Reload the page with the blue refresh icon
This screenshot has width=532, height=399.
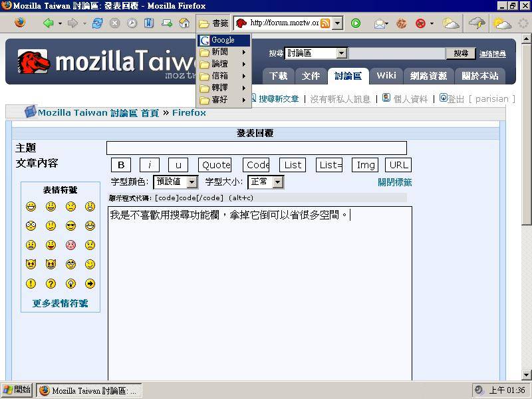[97, 23]
